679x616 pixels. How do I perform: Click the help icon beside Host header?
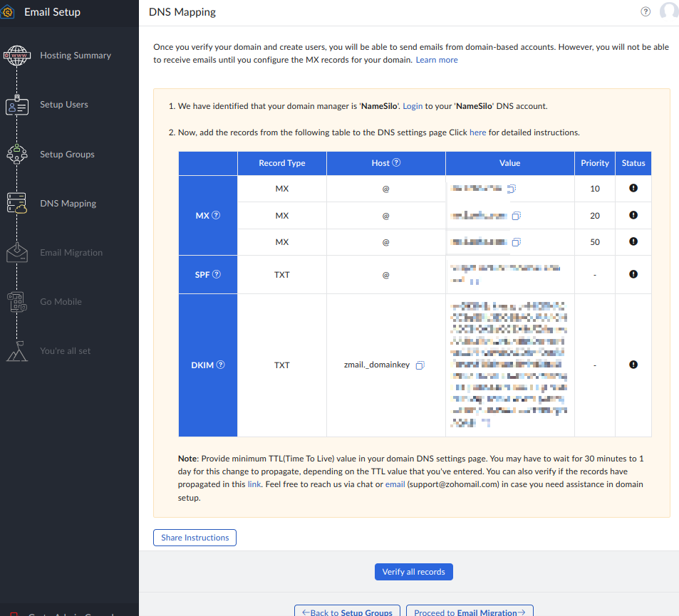pos(397,163)
